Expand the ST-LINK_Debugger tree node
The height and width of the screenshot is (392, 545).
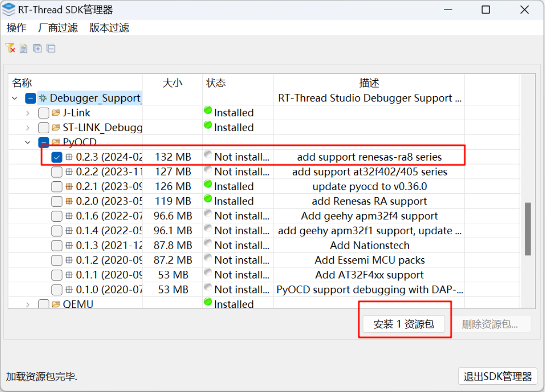click(x=28, y=127)
